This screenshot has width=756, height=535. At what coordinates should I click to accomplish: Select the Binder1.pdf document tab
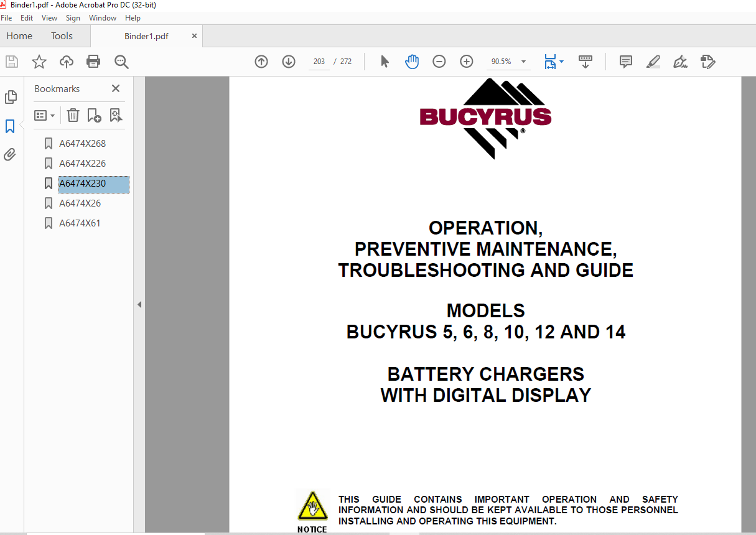click(146, 36)
